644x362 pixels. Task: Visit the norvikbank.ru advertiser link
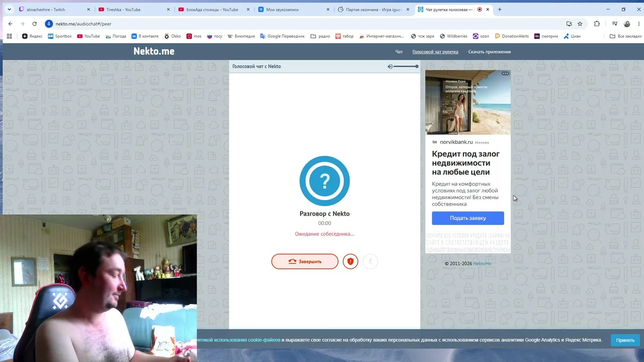tap(456, 142)
